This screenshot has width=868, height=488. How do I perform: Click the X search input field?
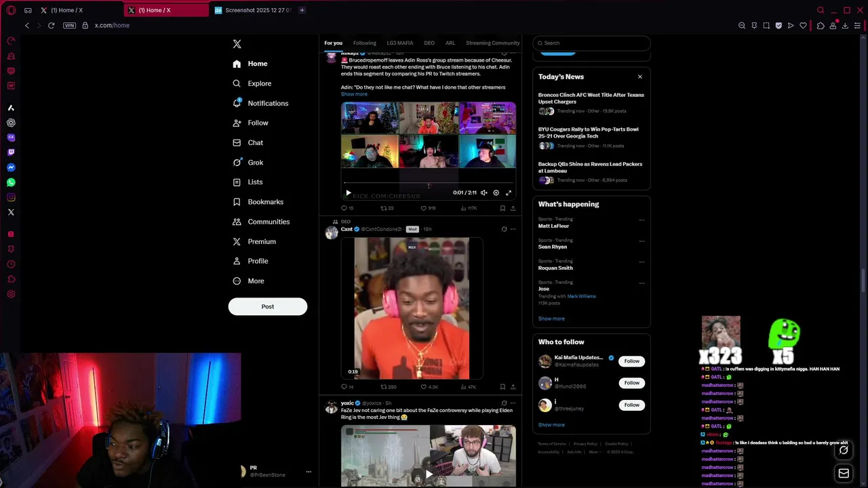pyautogui.click(x=591, y=43)
